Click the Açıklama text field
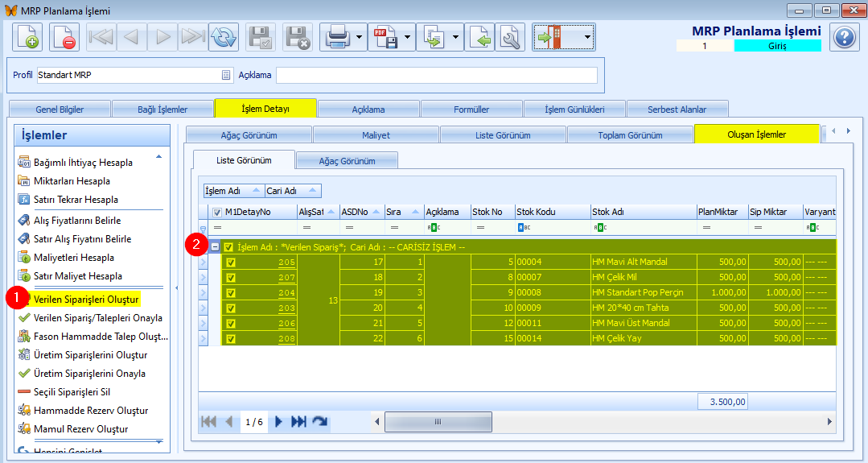The height and width of the screenshot is (463, 868). [x=436, y=75]
